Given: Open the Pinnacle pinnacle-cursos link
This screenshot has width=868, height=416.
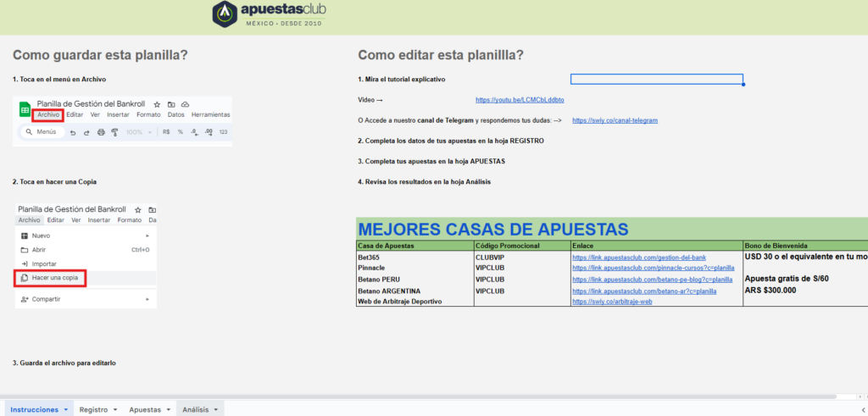Looking at the screenshot, I should click(654, 268).
